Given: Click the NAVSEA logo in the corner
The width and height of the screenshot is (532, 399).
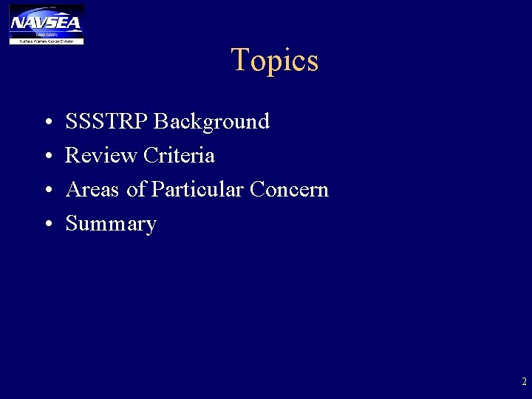Looking at the screenshot, I should click(47, 24).
